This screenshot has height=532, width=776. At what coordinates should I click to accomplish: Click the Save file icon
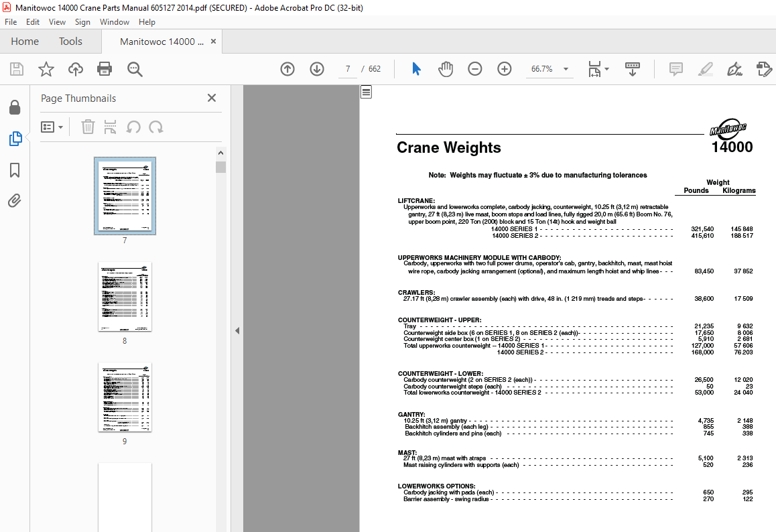click(x=17, y=69)
